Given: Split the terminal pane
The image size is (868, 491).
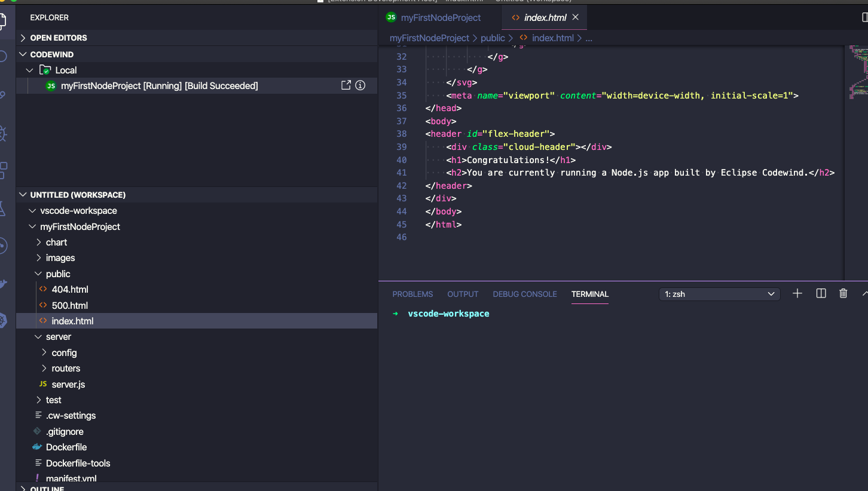Looking at the screenshot, I should (821, 293).
